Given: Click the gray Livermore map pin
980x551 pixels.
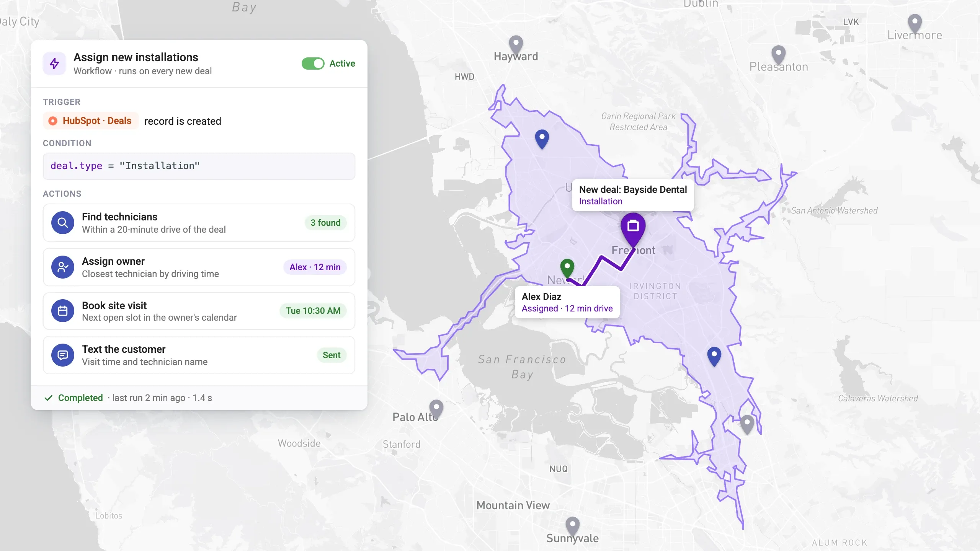Looking at the screenshot, I should point(915,24).
